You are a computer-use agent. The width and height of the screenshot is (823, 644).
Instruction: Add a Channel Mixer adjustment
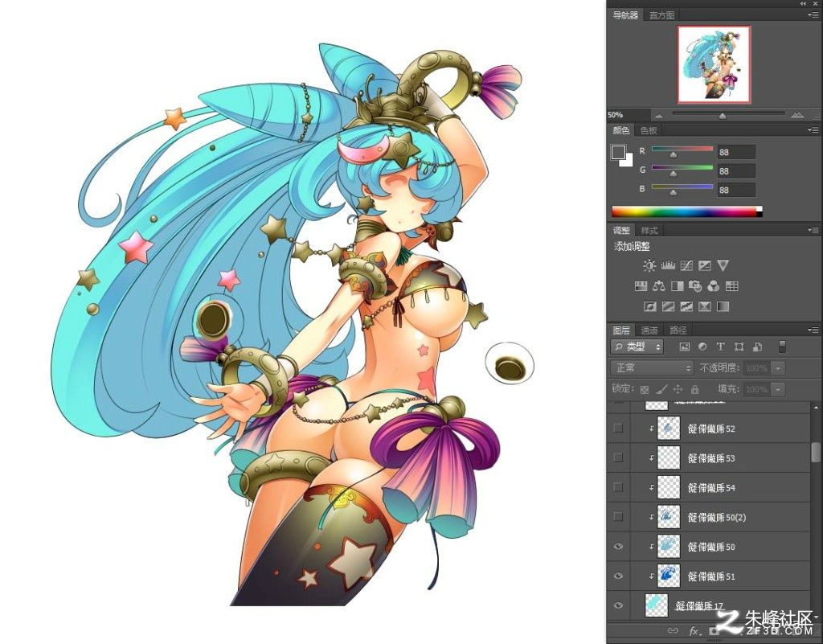(714, 286)
